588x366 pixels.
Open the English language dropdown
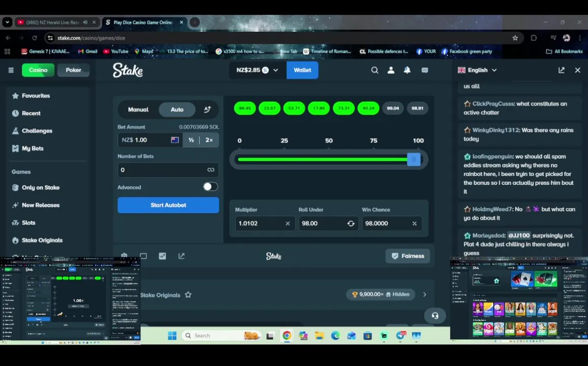[477, 70]
